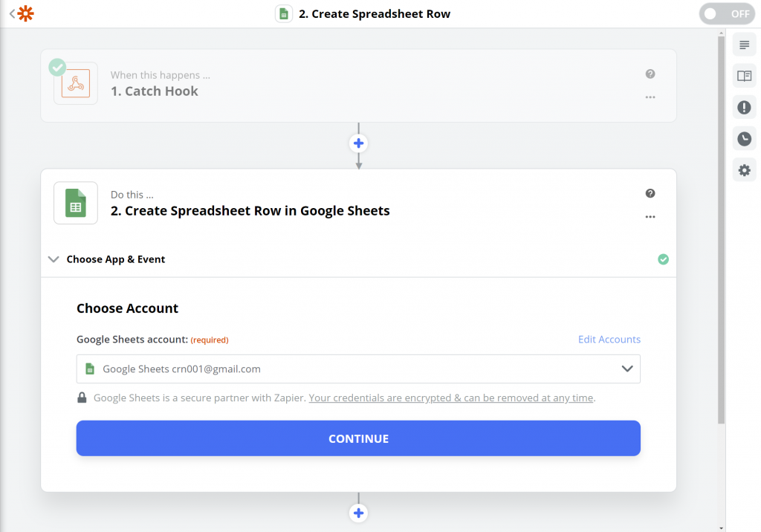Click the Zapier logo icon

point(25,13)
